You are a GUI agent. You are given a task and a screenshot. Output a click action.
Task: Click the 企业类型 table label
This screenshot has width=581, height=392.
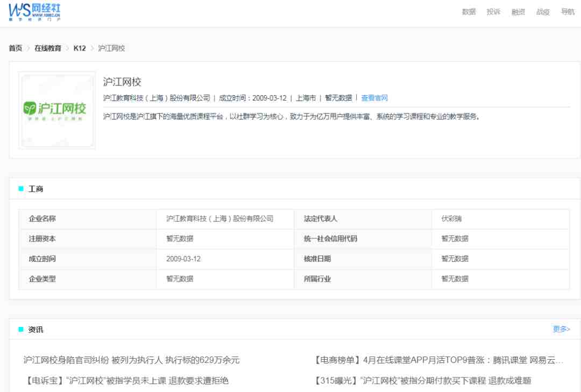tap(42, 279)
